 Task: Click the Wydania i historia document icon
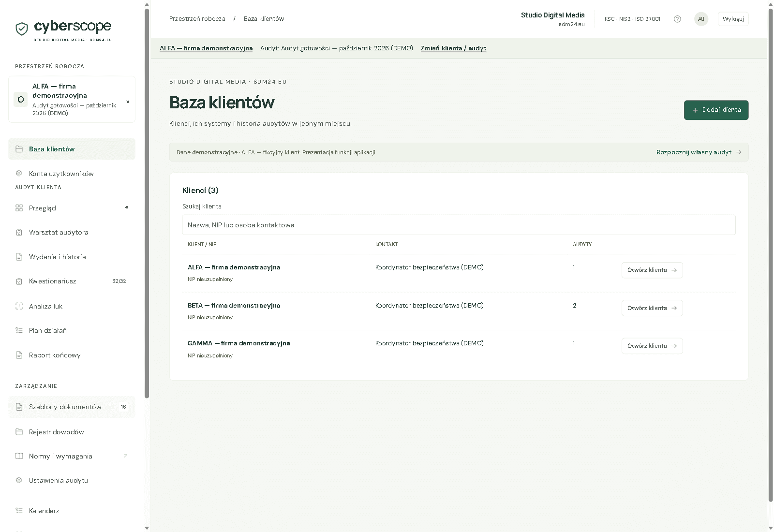coord(19,257)
